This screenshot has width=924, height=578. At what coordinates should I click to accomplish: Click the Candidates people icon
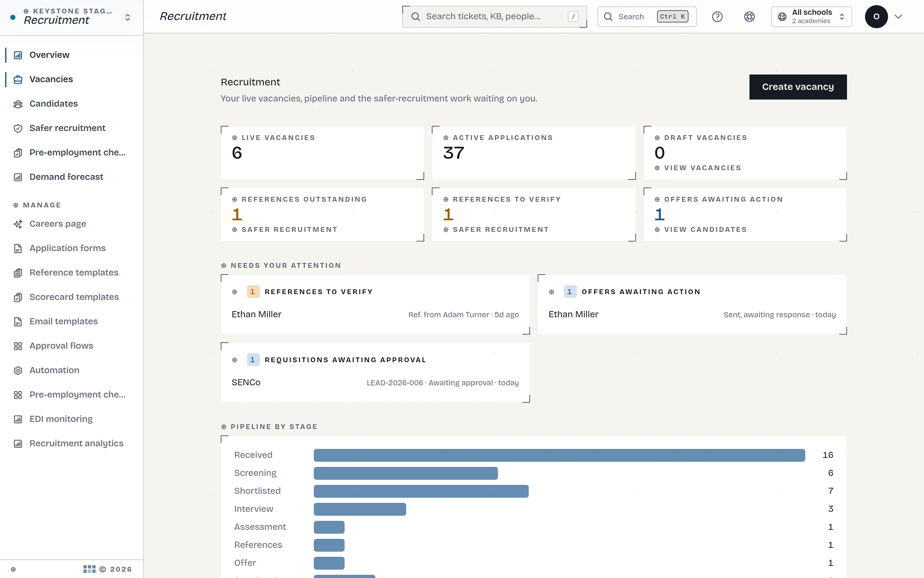tap(18, 104)
